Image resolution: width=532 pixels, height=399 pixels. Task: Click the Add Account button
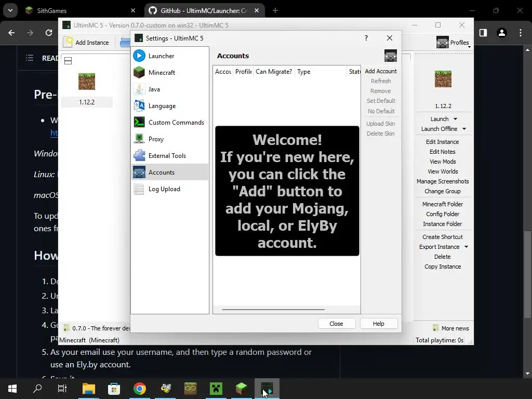tap(381, 71)
